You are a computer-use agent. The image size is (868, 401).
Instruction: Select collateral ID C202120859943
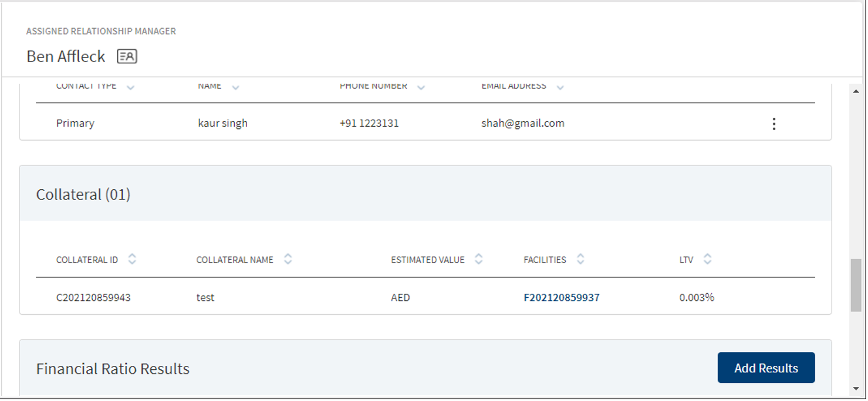[93, 298]
